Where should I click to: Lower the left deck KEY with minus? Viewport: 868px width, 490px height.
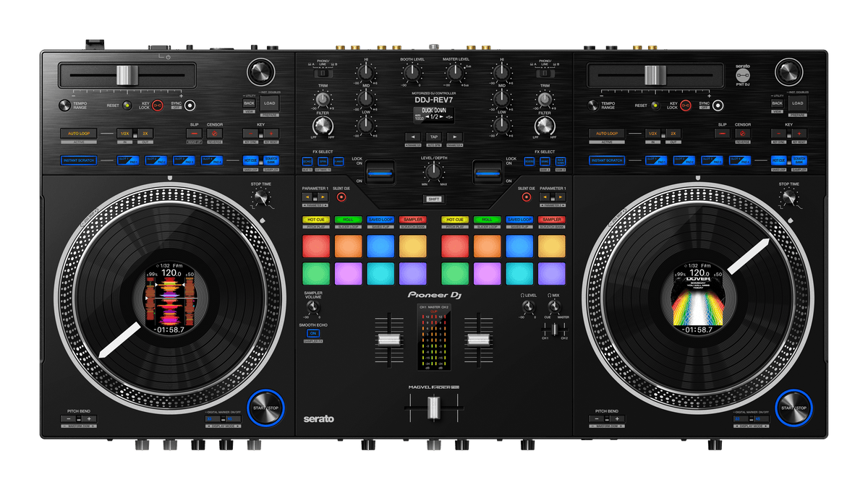click(x=250, y=134)
